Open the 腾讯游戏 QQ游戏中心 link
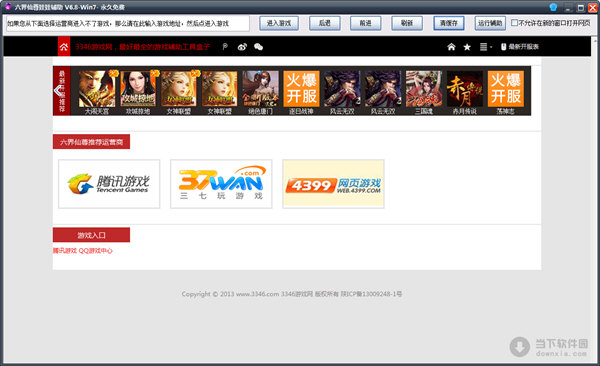Viewport: 600px width, 366px height. 83,251
